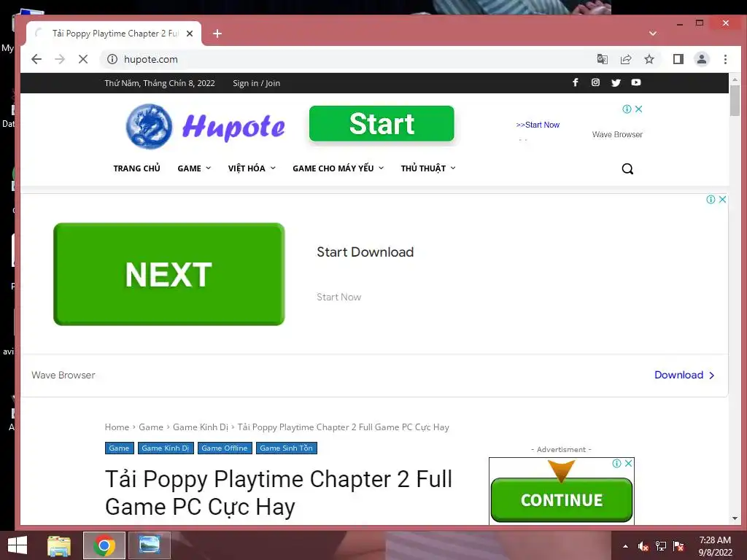Open the tab search chevron in title bar
The width and height of the screenshot is (747, 560).
[x=653, y=34]
